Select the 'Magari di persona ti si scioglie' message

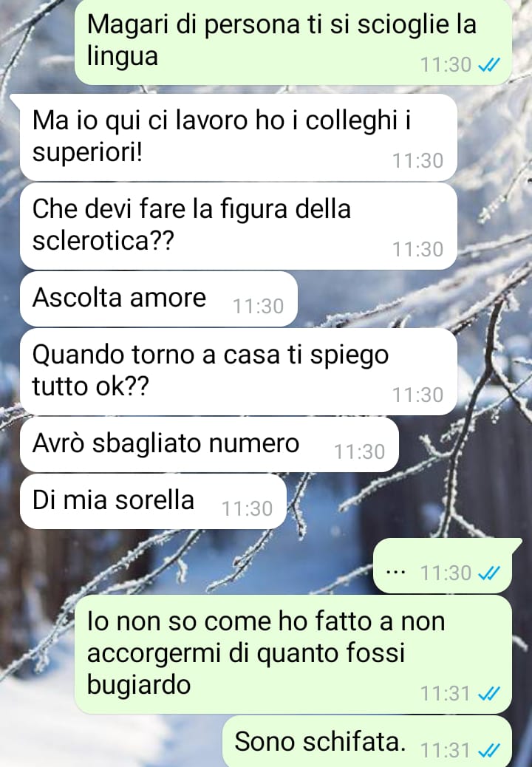point(293,41)
